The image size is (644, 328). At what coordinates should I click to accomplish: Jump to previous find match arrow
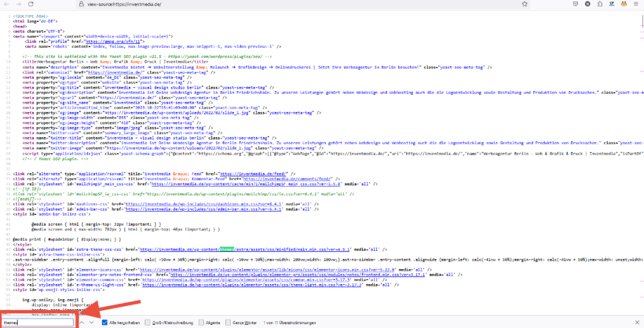[82, 322]
